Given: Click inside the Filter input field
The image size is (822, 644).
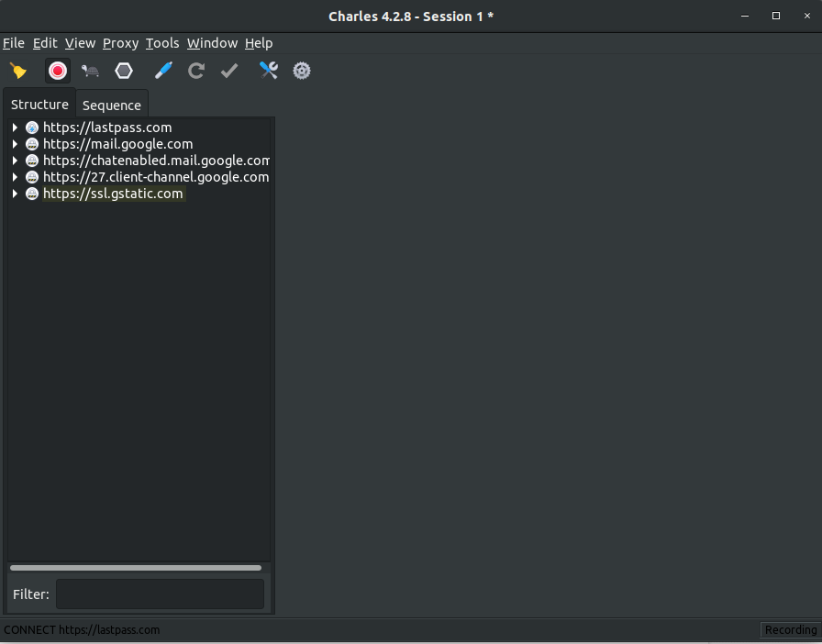Looking at the screenshot, I should coord(159,594).
